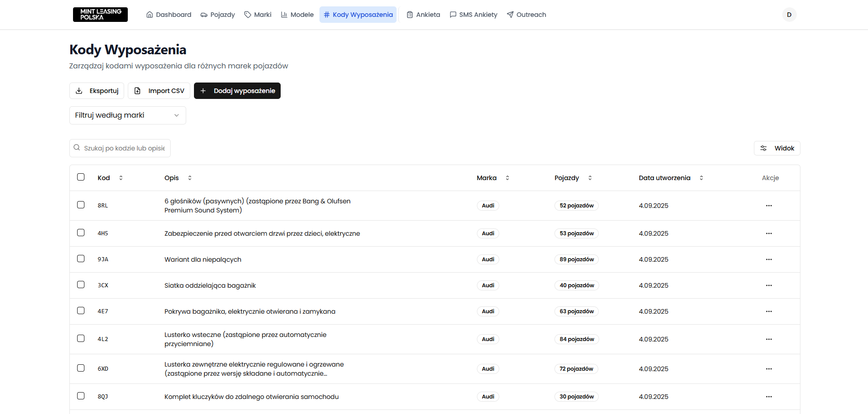Select the row checkbox for 4L2
The height and width of the screenshot is (414, 868).
click(81, 338)
